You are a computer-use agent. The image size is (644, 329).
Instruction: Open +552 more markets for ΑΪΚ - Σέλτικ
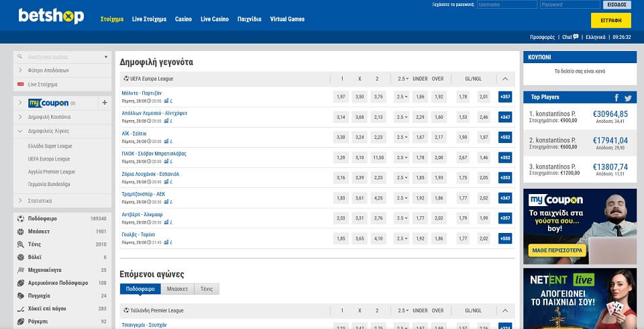tap(505, 138)
